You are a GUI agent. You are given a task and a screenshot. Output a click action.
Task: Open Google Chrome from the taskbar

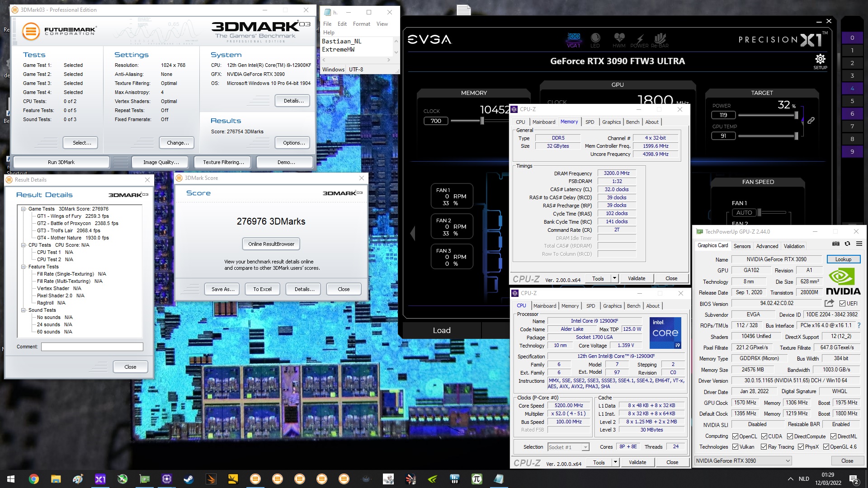tap(33, 479)
